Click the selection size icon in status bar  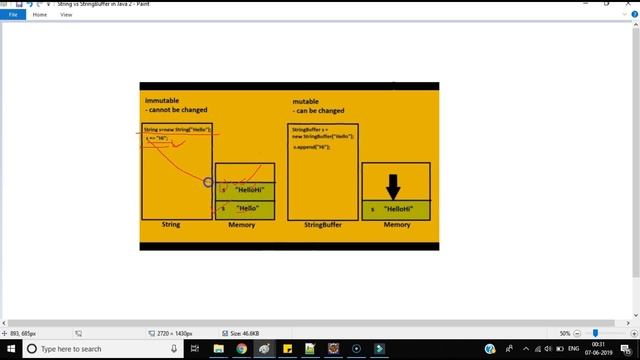(x=78, y=333)
